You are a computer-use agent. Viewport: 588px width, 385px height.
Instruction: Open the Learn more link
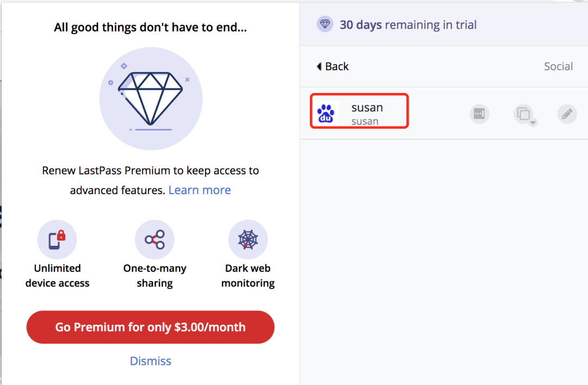pos(199,190)
